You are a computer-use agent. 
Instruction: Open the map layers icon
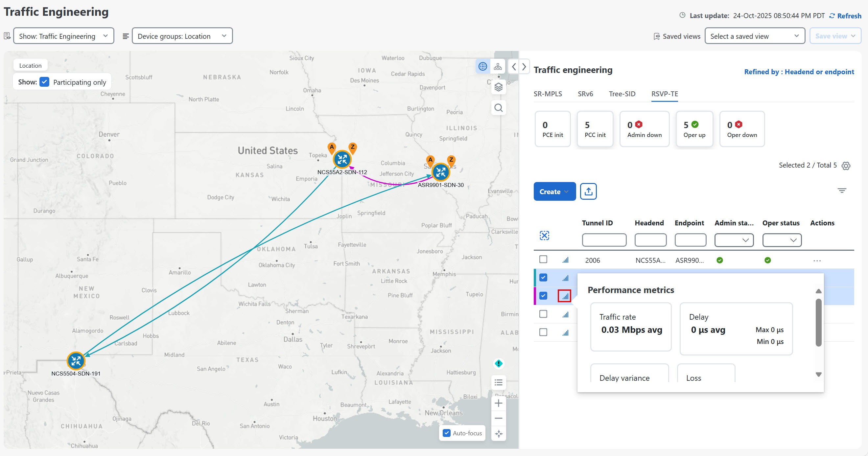click(498, 87)
